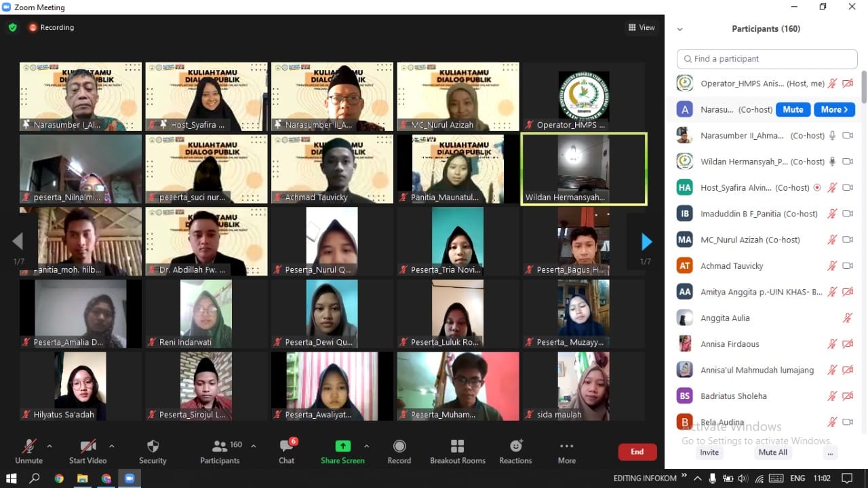This screenshot has height=488, width=868.
Task: Click muted mic icon on Annisa'ul Mahmudah row
Action: (832, 370)
